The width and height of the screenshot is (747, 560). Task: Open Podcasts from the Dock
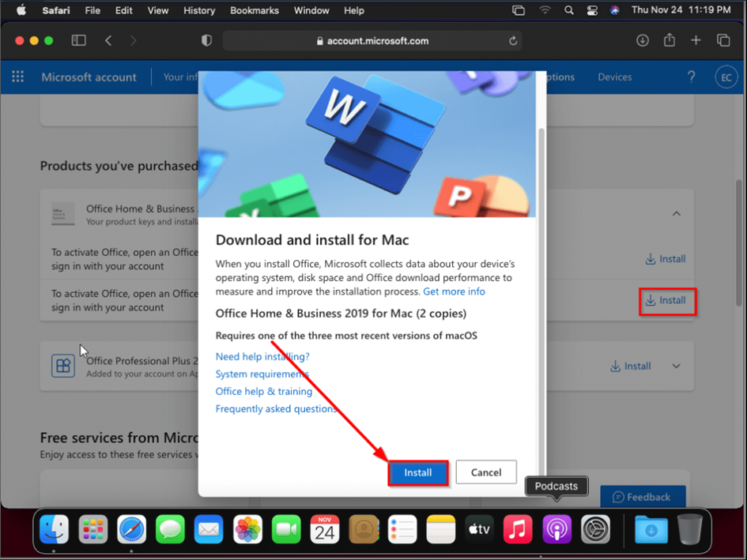coord(557,529)
